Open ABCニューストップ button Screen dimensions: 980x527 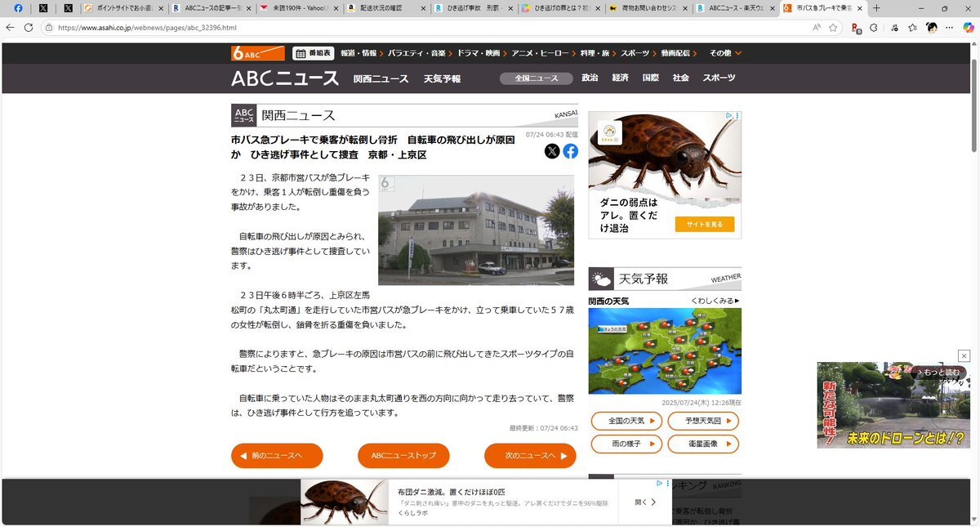403,456
